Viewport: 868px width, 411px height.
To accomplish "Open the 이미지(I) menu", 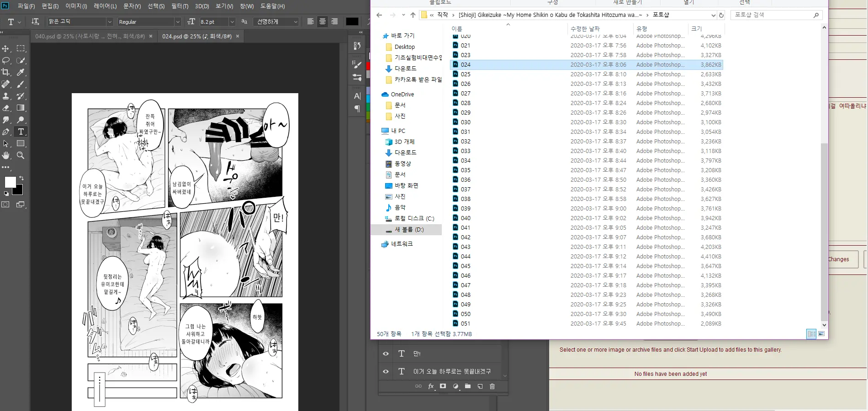I will click(x=76, y=6).
